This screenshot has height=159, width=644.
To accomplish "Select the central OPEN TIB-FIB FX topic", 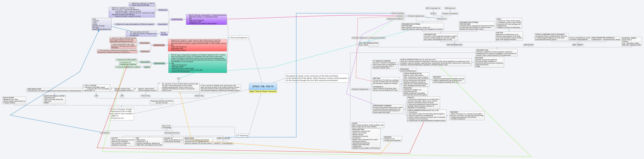I will 263,86.
